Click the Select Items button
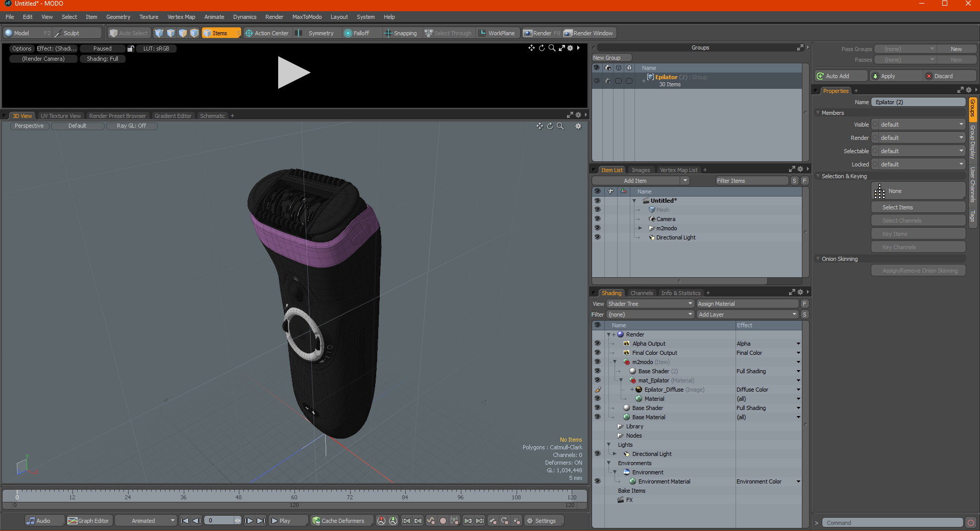The height and width of the screenshot is (531, 980). pos(918,207)
